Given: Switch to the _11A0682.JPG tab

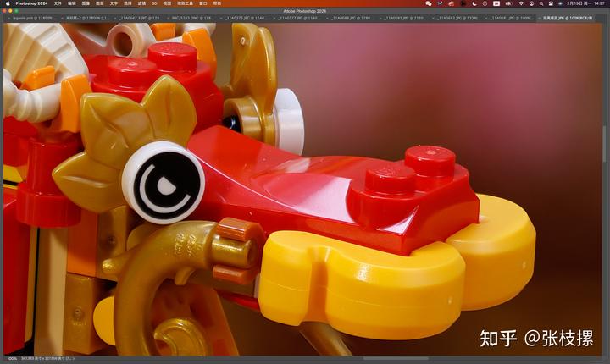Looking at the screenshot, I should (x=458, y=18).
